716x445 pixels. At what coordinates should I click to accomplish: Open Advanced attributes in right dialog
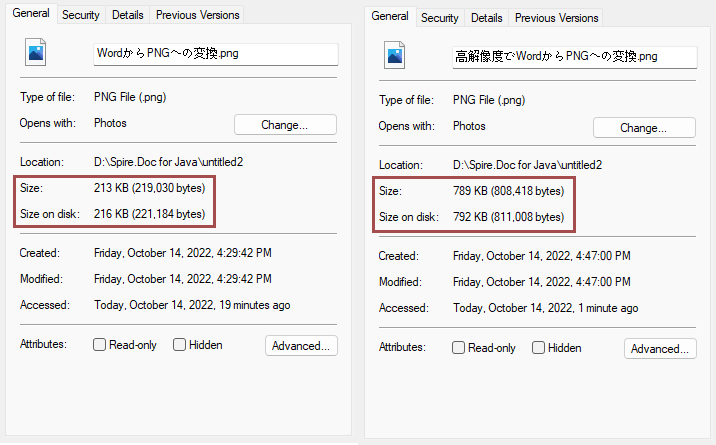pyautogui.click(x=660, y=349)
